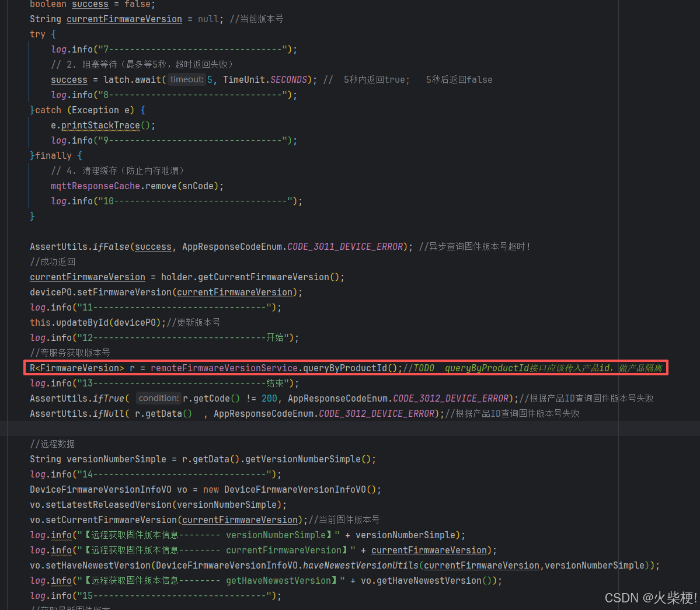Screen dimensions: 700x610
Task: Click the 'finally' keyword
Action: tap(53, 156)
